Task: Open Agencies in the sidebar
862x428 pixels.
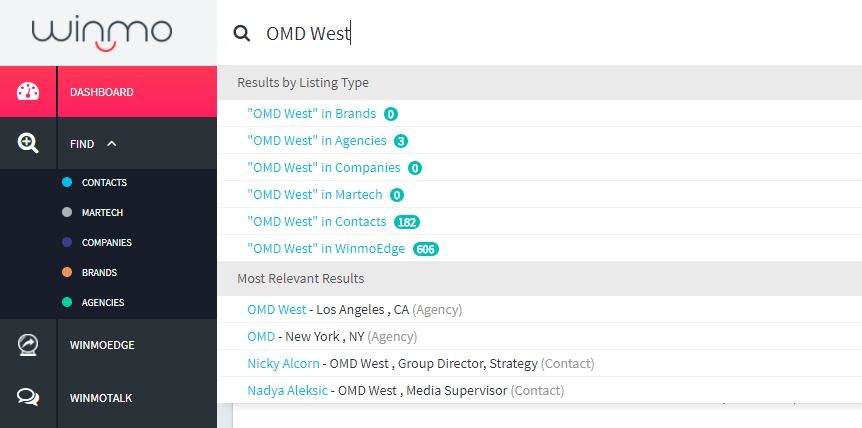Action: click(x=103, y=303)
